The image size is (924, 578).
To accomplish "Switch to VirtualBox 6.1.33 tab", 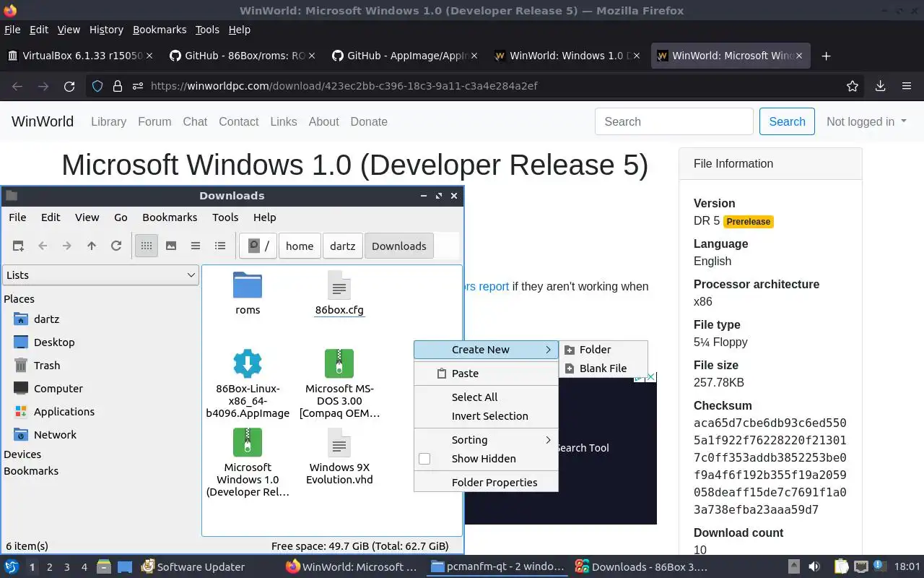I will (79, 56).
